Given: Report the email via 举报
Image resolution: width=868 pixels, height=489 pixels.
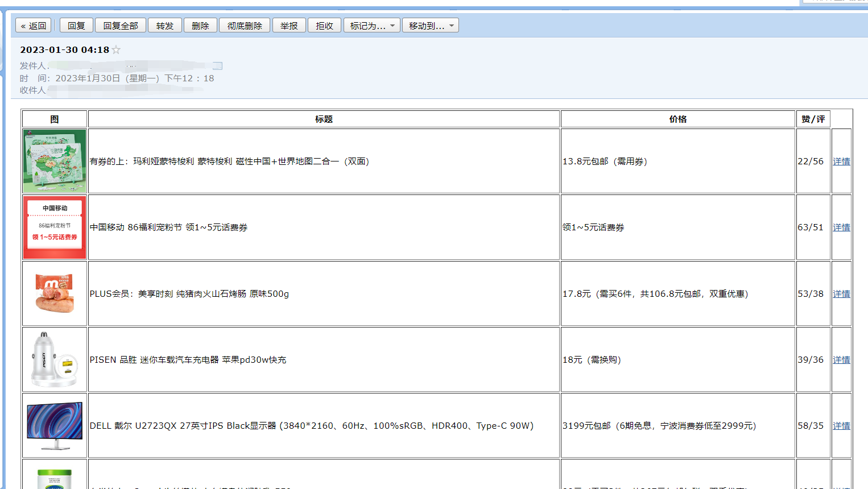Looking at the screenshot, I should click(289, 26).
